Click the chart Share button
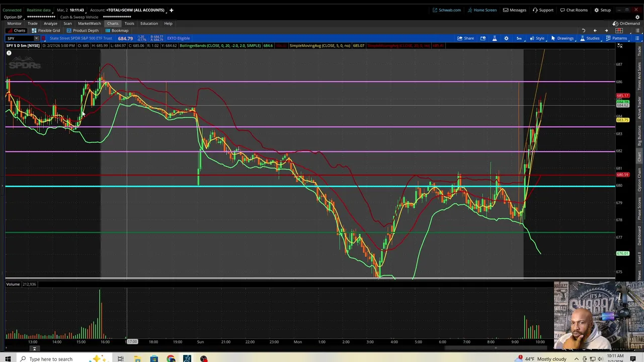The width and height of the screenshot is (644, 362). tap(465, 38)
